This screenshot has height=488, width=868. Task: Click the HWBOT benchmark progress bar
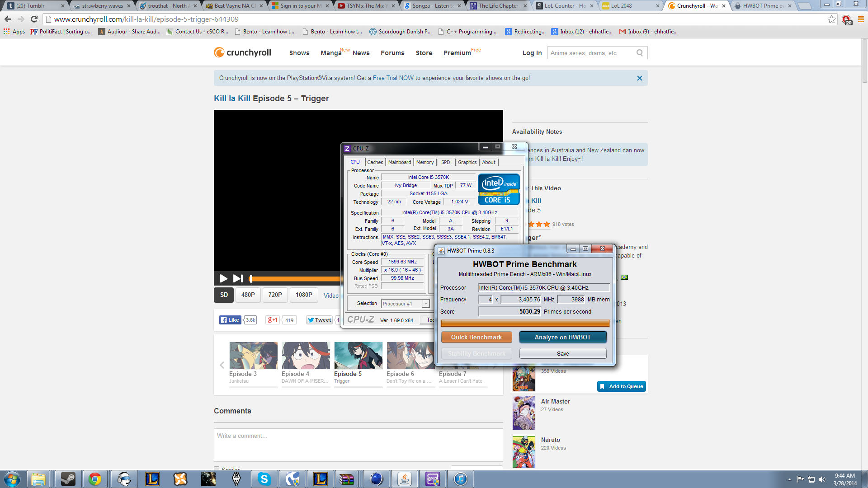coord(525,323)
